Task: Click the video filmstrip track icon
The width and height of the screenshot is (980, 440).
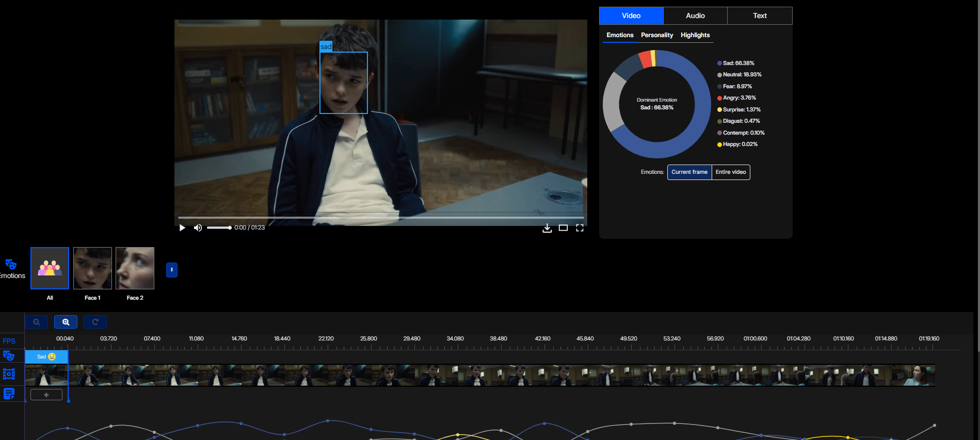Action: click(x=9, y=374)
